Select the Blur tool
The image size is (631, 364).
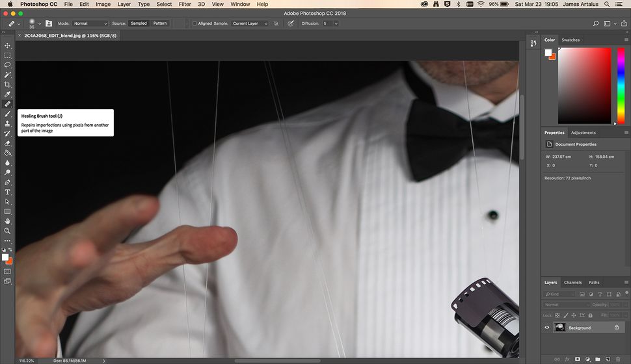tap(7, 163)
